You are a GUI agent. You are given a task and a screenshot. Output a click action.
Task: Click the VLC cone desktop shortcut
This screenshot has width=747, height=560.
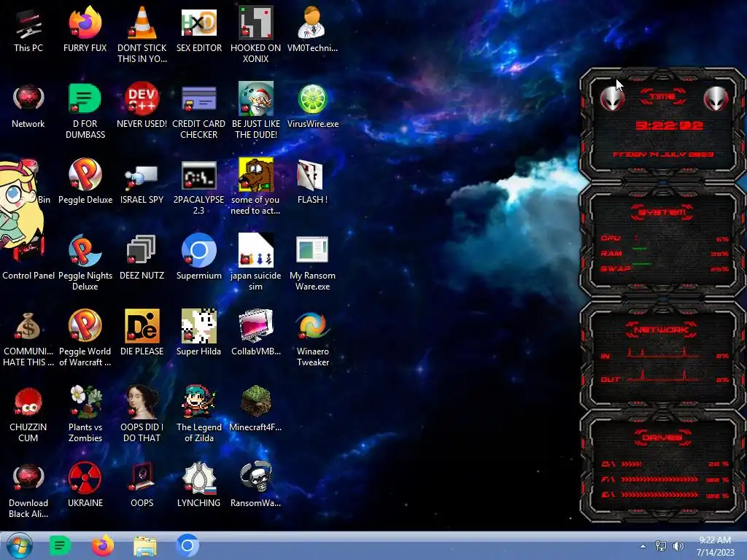(x=142, y=24)
